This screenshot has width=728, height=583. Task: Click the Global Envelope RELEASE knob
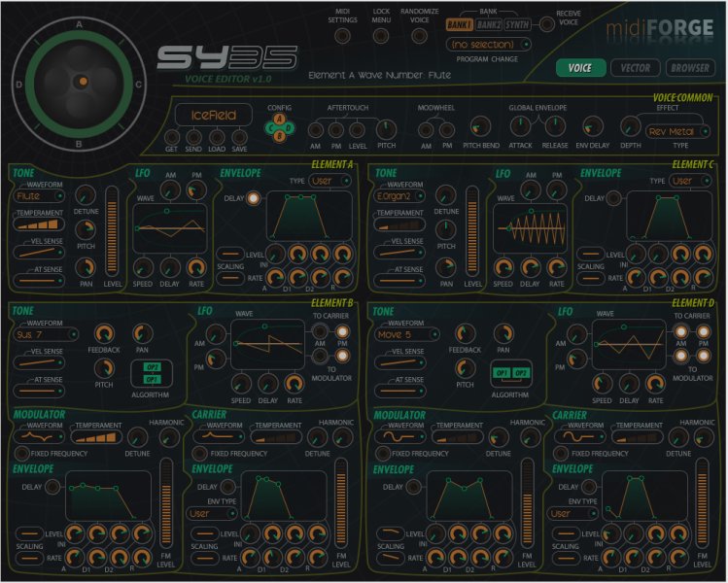554,126
